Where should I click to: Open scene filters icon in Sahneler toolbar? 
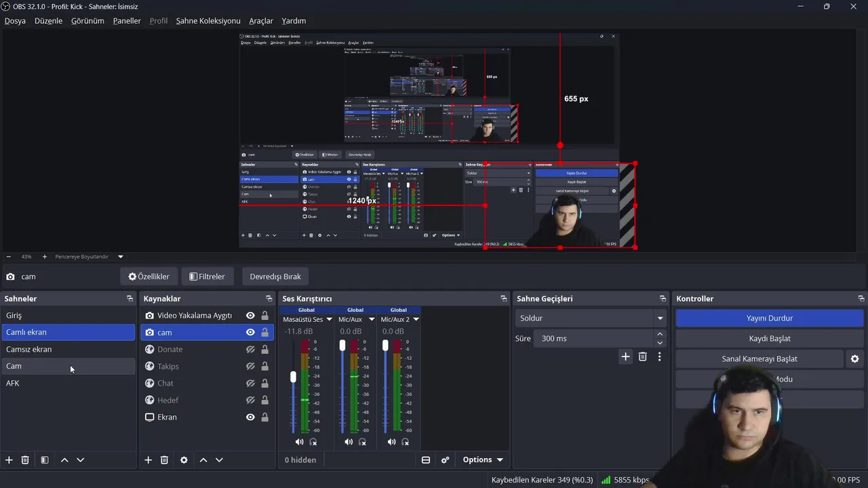coord(44,460)
